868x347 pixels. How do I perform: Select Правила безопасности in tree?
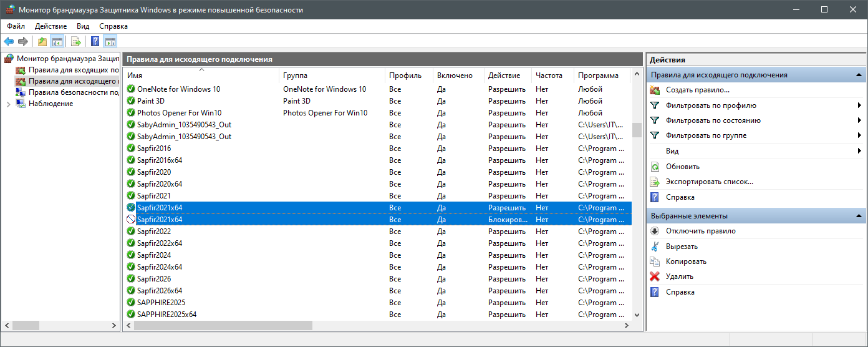(x=74, y=92)
